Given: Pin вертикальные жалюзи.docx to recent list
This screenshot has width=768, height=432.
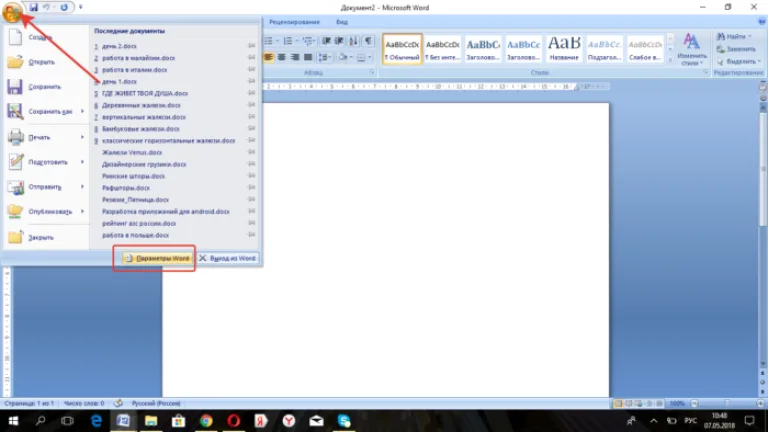Looking at the screenshot, I should coord(251,117).
